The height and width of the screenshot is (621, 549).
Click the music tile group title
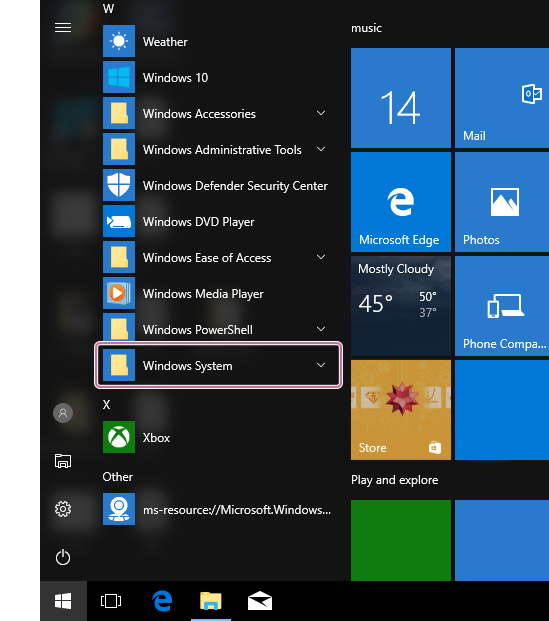point(366,28)
